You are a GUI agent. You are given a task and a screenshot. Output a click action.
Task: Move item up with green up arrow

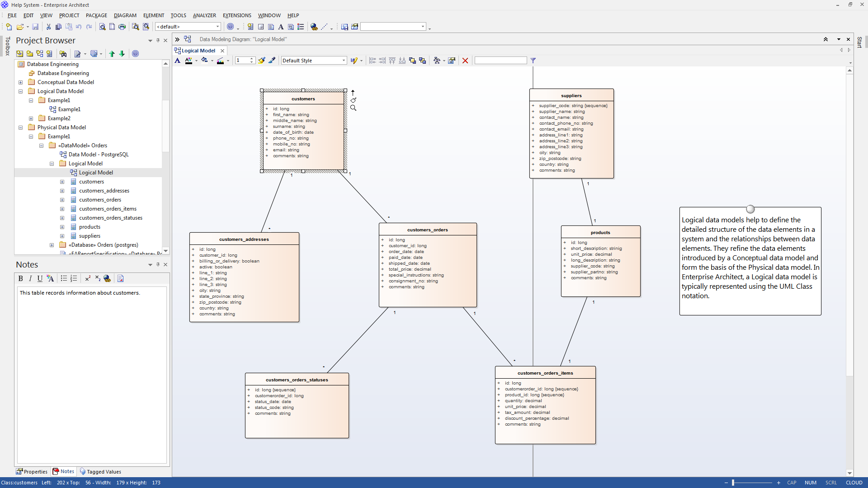pyautogui.click(x=112, y=54)
